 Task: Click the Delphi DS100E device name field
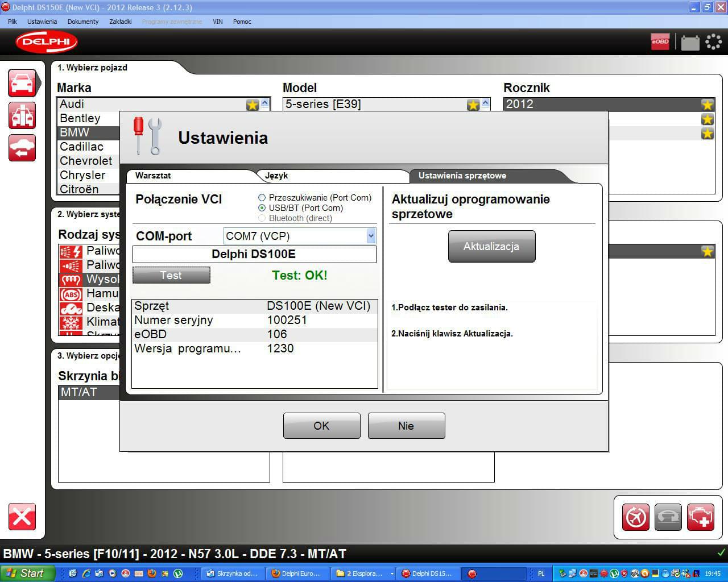point(254,254)
